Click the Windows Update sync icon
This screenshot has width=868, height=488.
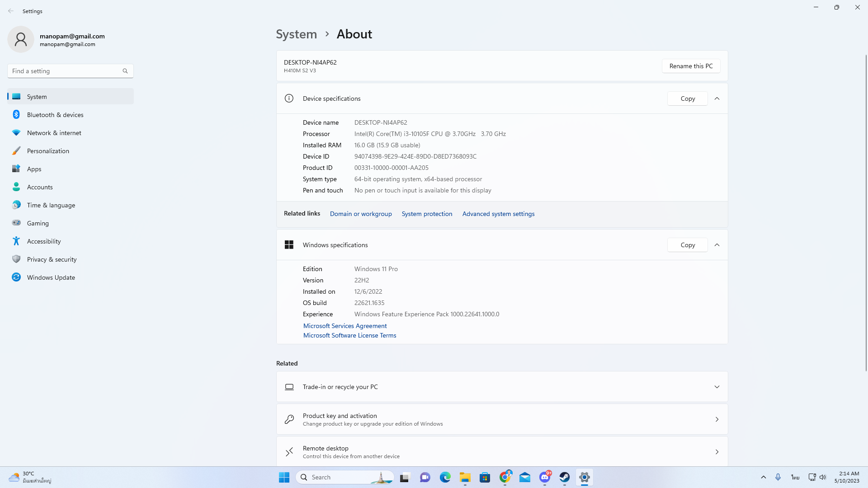tap(16, 277)
